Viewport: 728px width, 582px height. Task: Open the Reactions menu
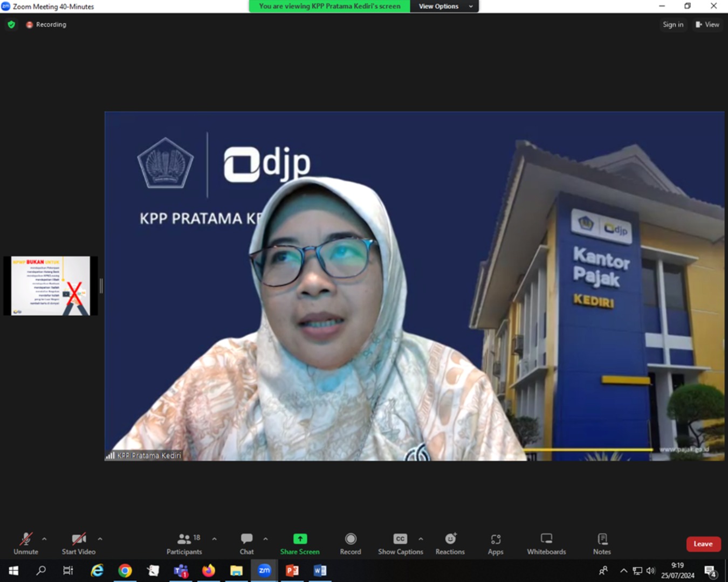tap(450, 543)
